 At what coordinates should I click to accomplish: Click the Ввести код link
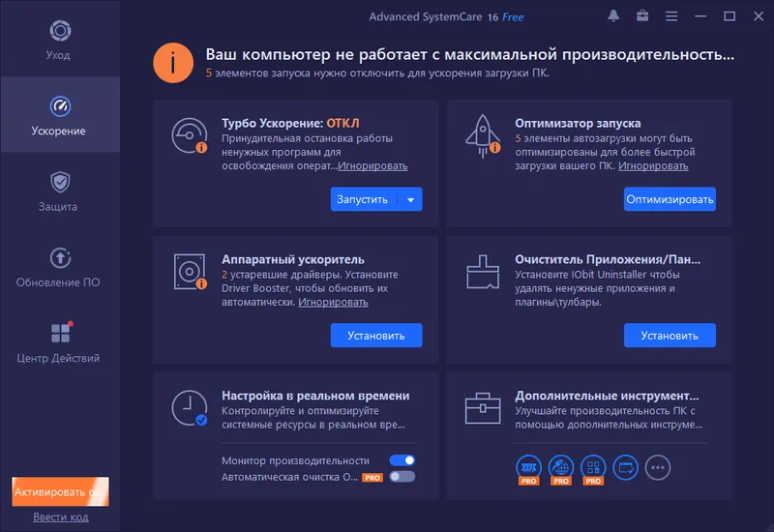click(x=61, y=517)
